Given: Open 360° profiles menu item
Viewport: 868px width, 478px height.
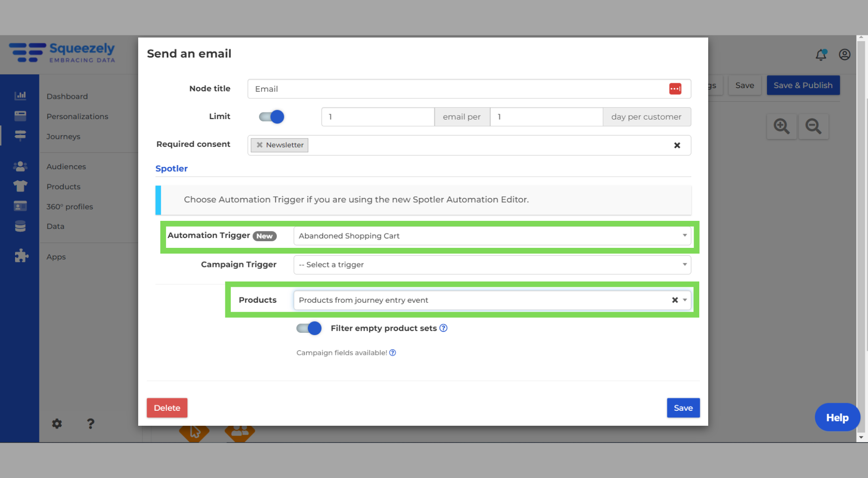Looking at the screenshot, I should coord(70,207).
